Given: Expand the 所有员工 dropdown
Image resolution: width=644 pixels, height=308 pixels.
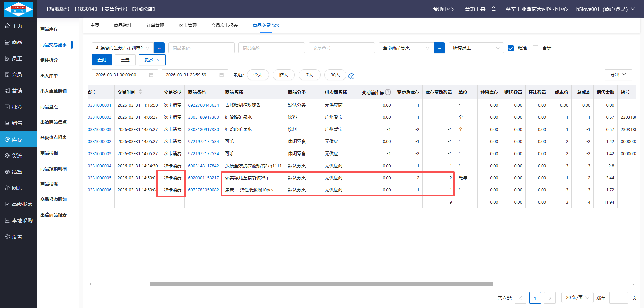Looking at the screenshot, I should (476, 48).
